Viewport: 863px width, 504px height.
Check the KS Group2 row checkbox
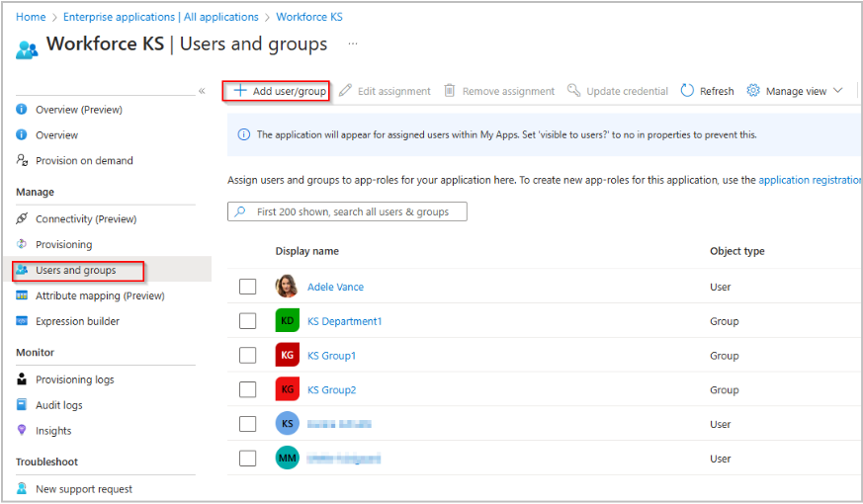(248, 389)
